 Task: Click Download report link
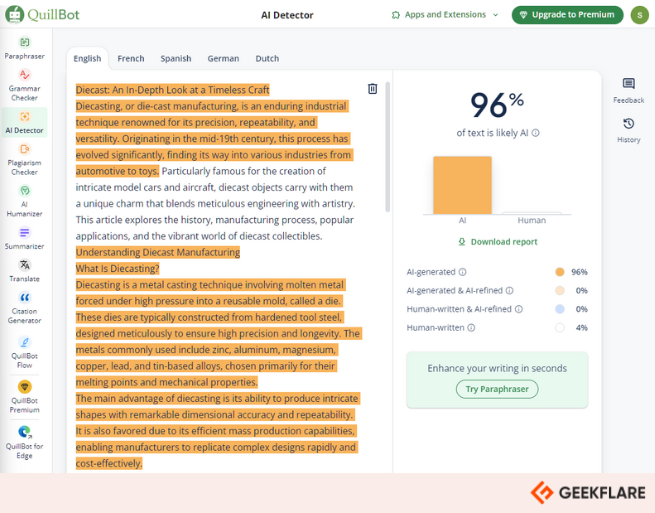[x=498, y=242]
